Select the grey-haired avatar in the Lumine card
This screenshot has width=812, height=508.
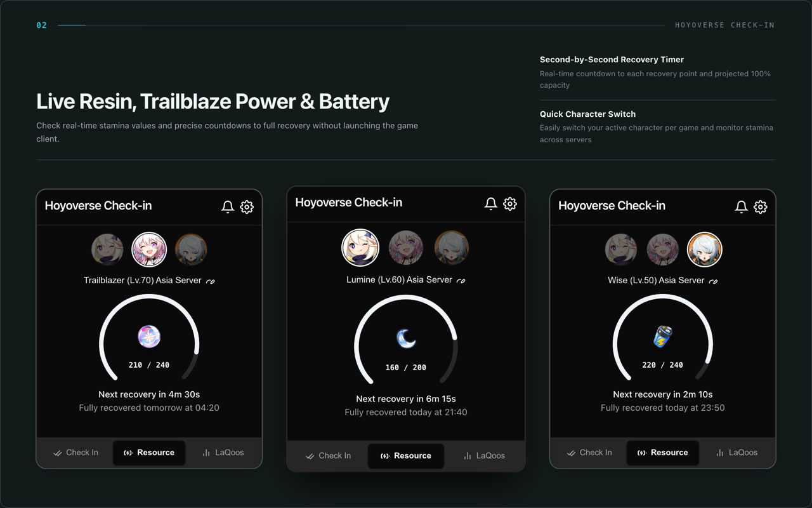(452, 248)
